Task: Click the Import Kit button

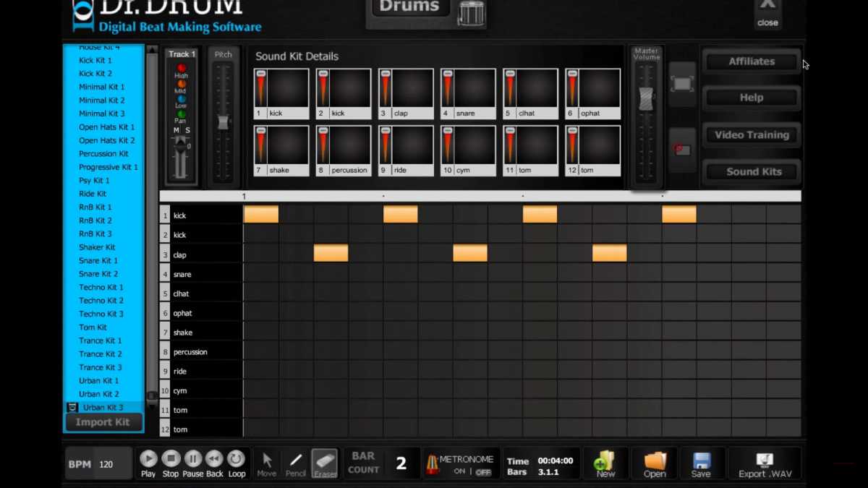Action: [103, 422]
